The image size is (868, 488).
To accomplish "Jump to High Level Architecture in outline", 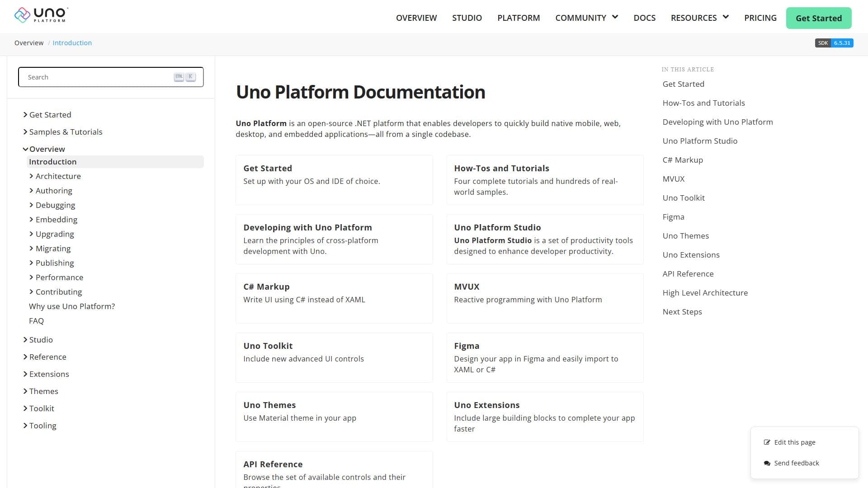I will [705, 293].
